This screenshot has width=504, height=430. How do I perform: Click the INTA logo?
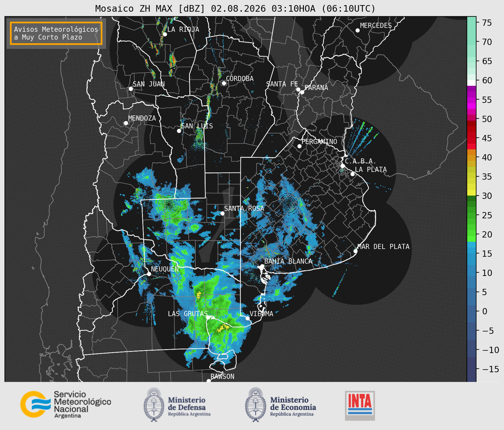click(360, 405)
